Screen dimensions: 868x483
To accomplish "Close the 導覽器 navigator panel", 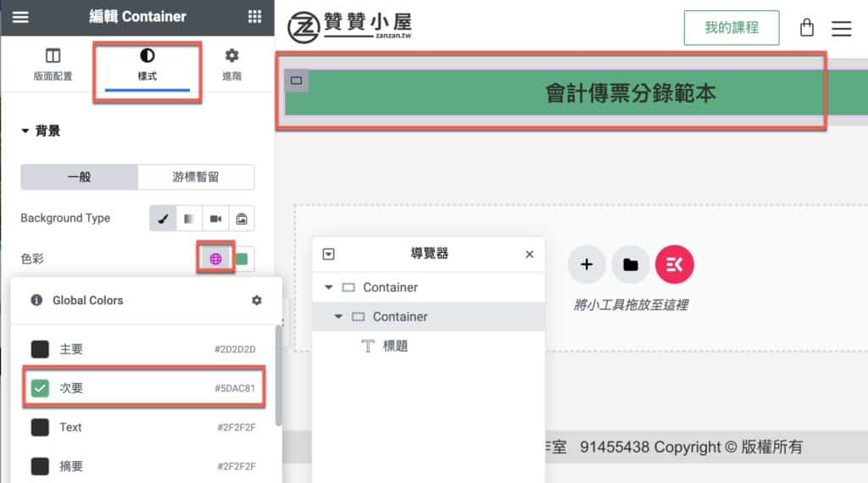I will tap(530, 254).
